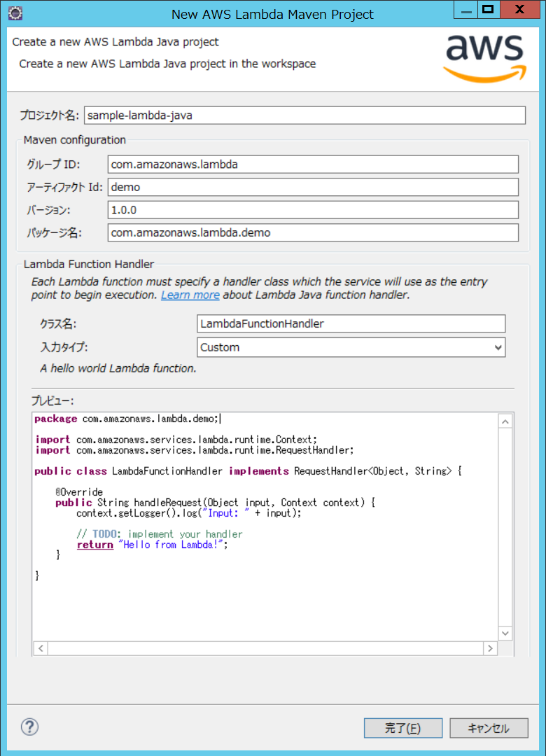This screenshot has height=756, width=546.
Task: Click the TODO comment line in preview
Action: (x=159, y=533)
